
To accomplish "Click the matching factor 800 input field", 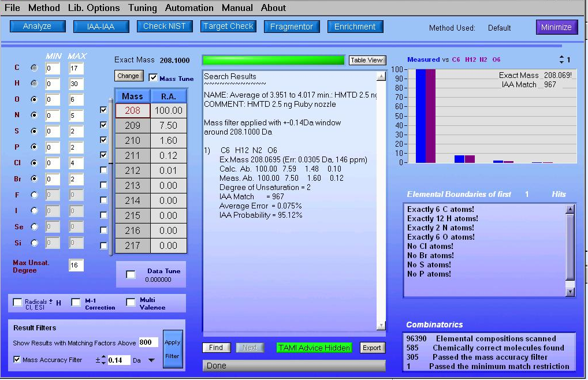I will 148,342.
